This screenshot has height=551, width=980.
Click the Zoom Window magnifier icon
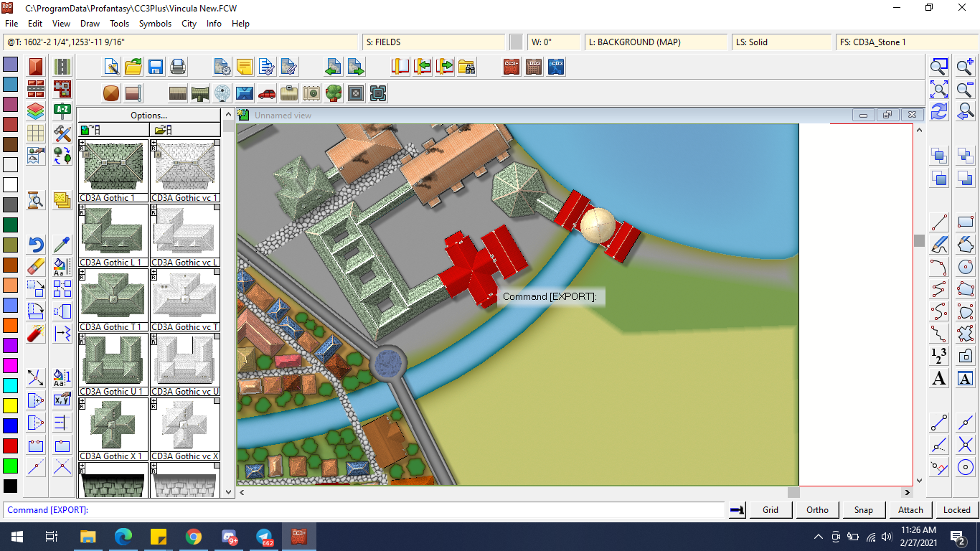tap(939, 67)
